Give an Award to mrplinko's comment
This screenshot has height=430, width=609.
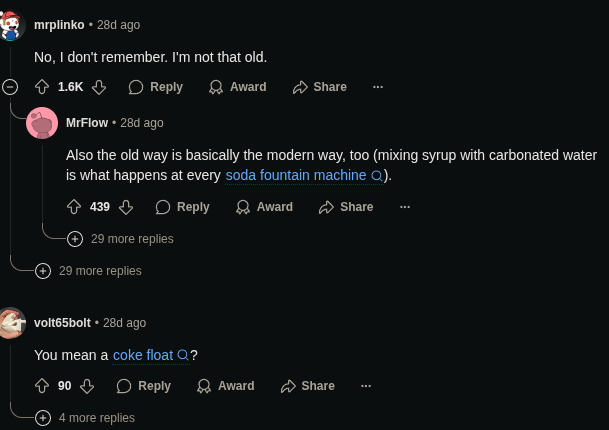pos(237,87)
